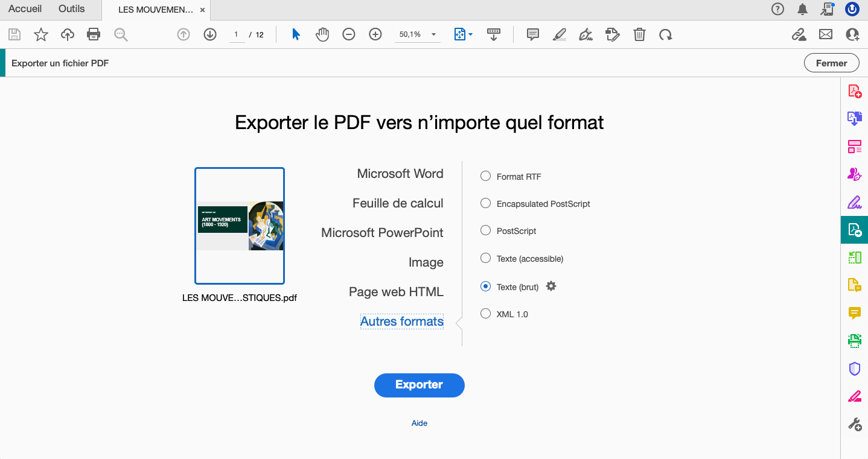Go to the Accueil tab
The width and height of the screenshot is (868, 459).
pyautogui.click(x=25, y=9)
